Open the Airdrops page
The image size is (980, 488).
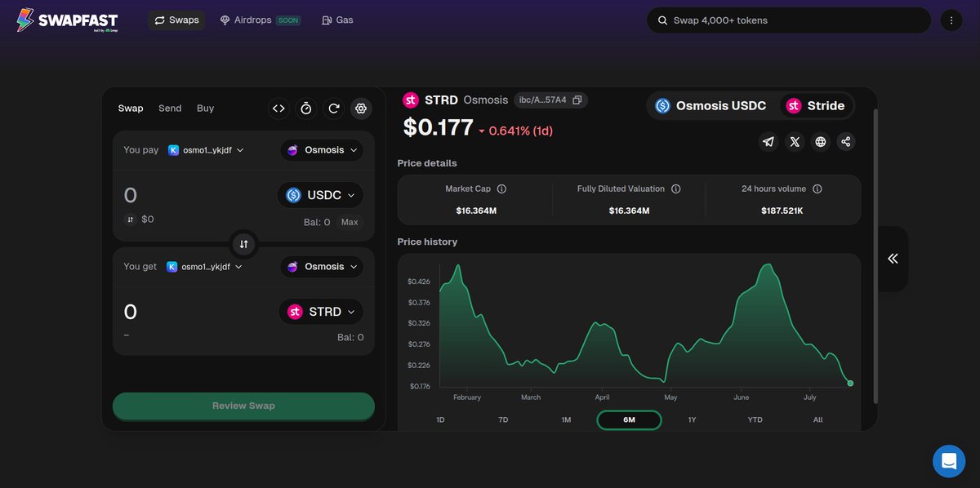261,20
